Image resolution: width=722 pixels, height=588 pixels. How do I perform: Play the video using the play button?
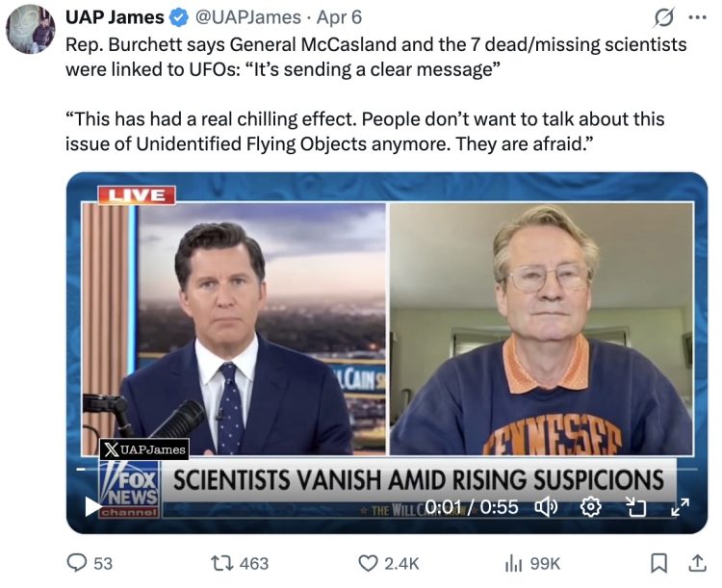click(93, 506)
